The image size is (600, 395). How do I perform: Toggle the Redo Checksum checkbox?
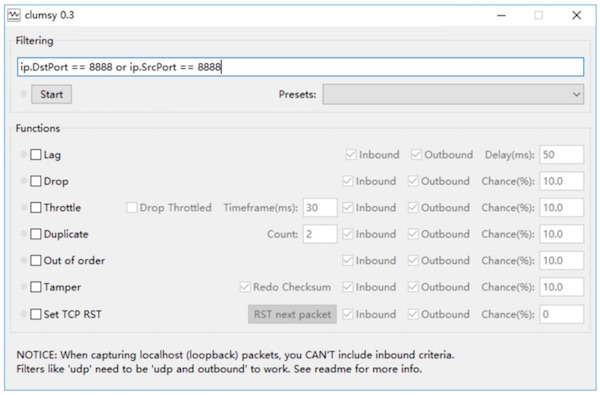245,287
